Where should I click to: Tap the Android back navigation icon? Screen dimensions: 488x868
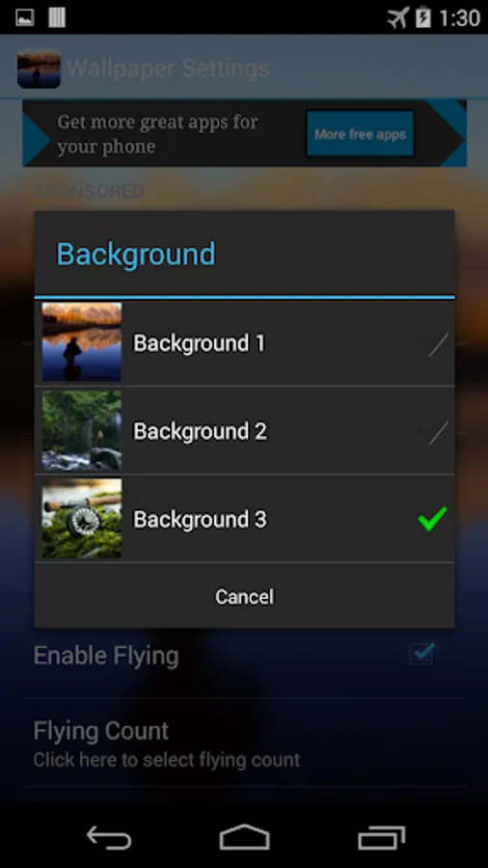109,837
